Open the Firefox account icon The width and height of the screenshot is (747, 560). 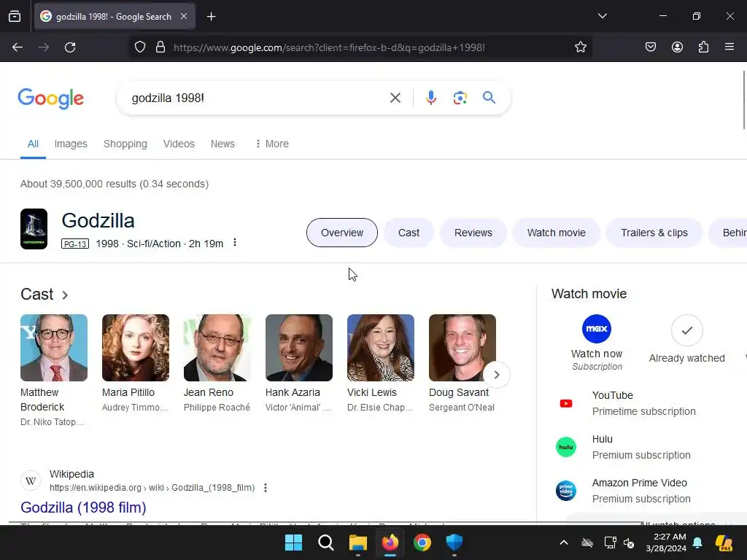(677, 47)
